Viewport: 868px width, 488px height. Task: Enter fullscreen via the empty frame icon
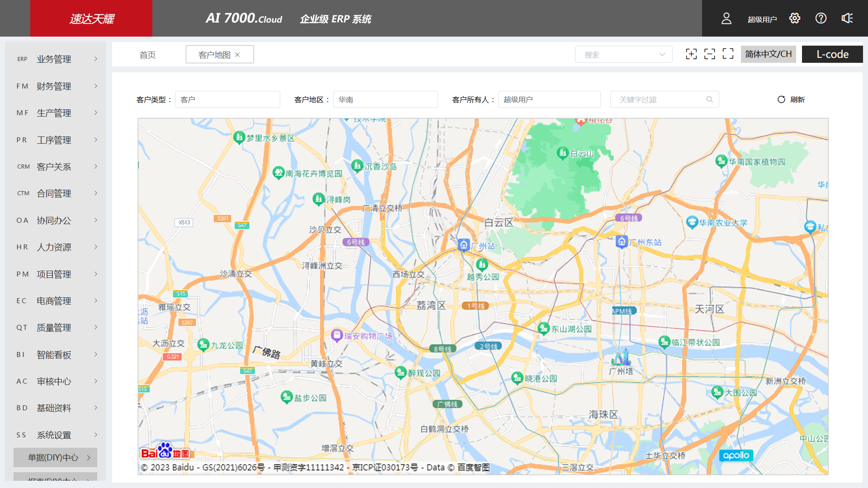pos(728,54)
